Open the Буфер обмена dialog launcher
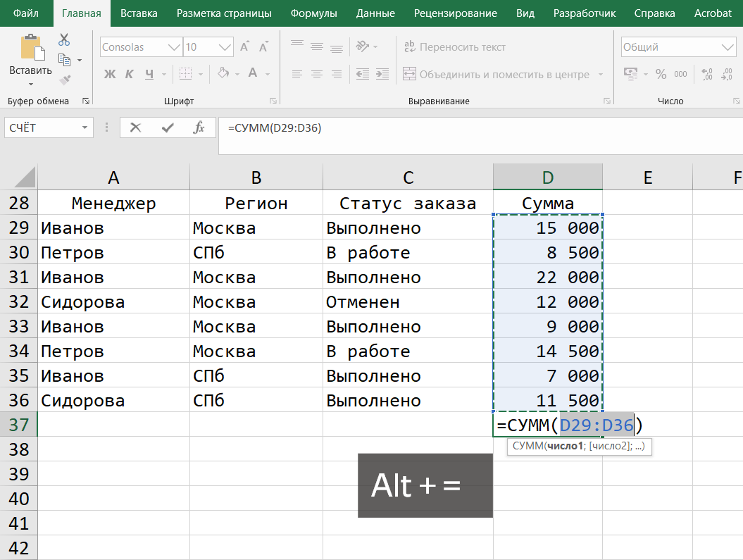The width and height of the screenshot is (743, 560). tap(86, 101)
